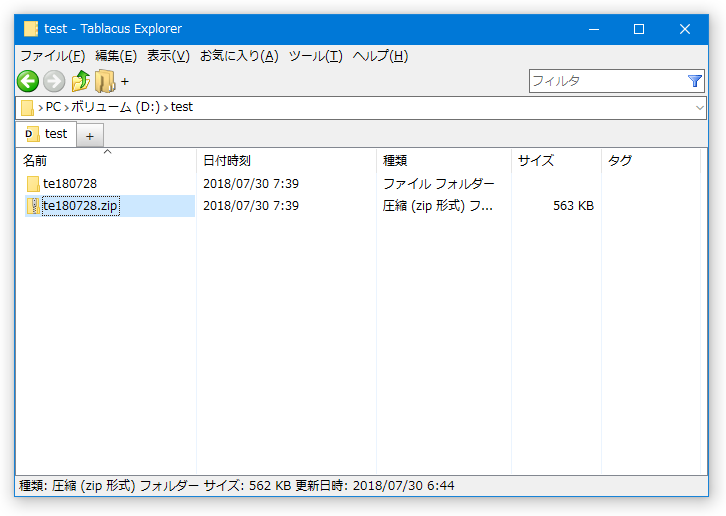Maximize the Tablacus Explorer window
The image size is (726, 516).
[x=639, y=29]
